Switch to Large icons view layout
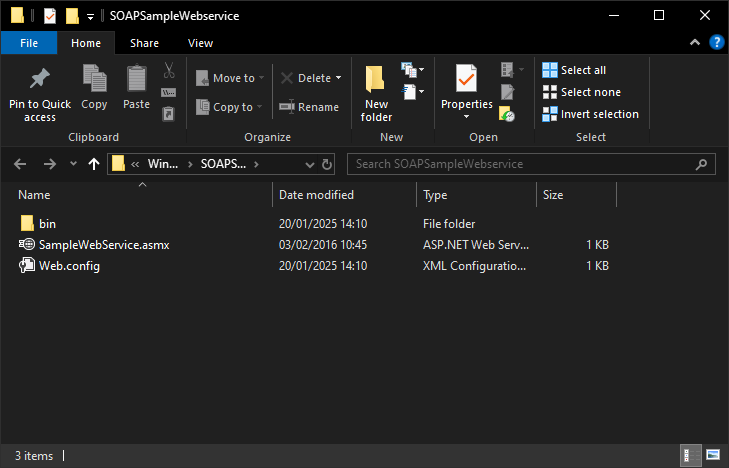The width and height of the screenshot is (729, 468). click(x=713, y=455)
